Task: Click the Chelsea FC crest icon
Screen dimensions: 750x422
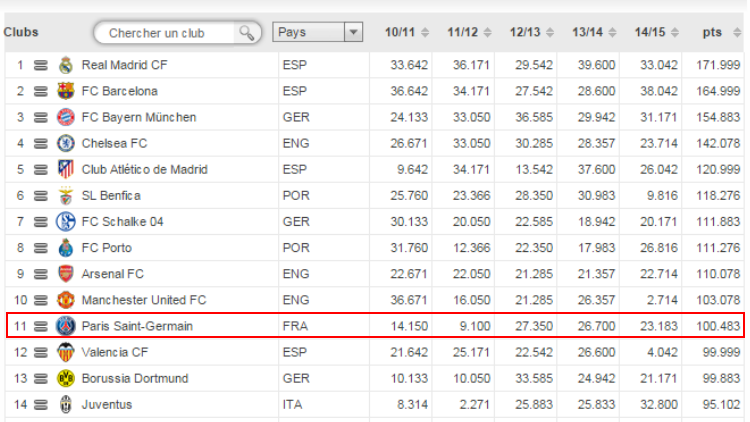Action: click(66, 143)
